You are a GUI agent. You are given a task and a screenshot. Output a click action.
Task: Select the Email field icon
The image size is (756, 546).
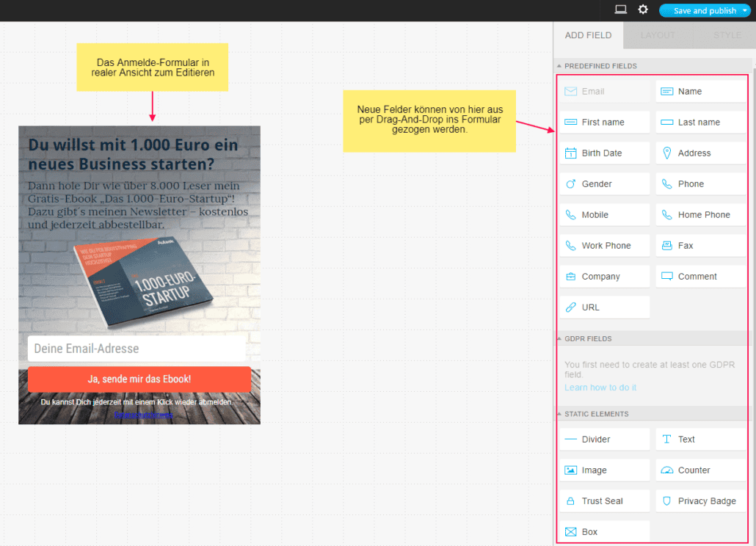[570, 92]
